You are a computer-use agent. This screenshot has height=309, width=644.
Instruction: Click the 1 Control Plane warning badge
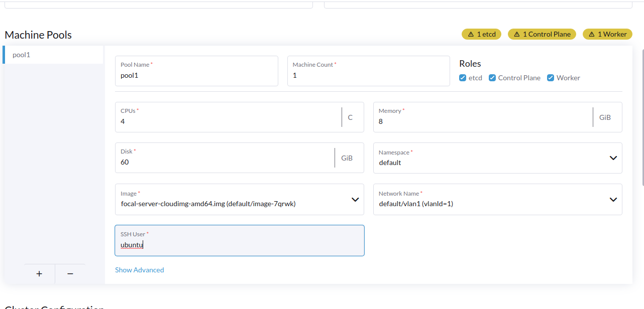(542, 34)
